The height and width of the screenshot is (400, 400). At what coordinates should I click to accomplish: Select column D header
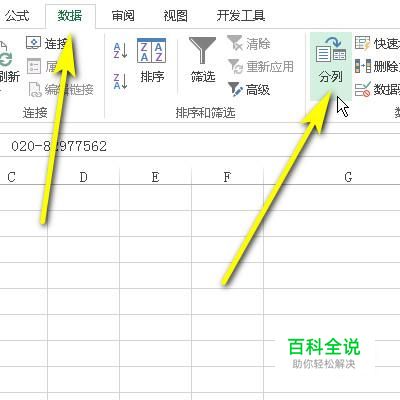point(83,177)
